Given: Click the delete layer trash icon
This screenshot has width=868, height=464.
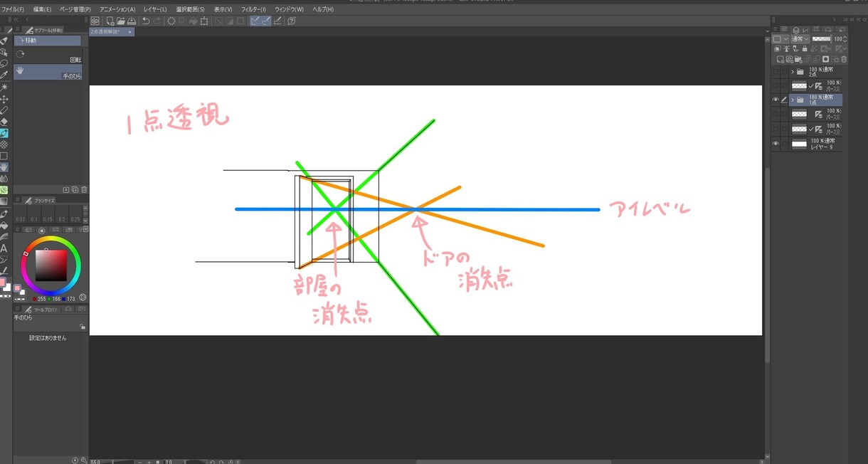Looking at the screenshot, I should (x=844, y=59).
